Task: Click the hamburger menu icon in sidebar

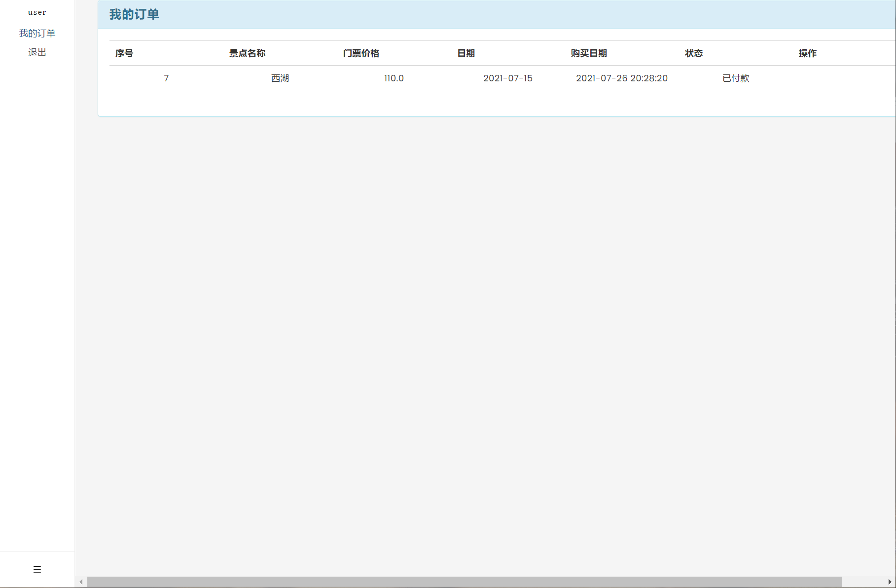Action: tap(36, 570)
